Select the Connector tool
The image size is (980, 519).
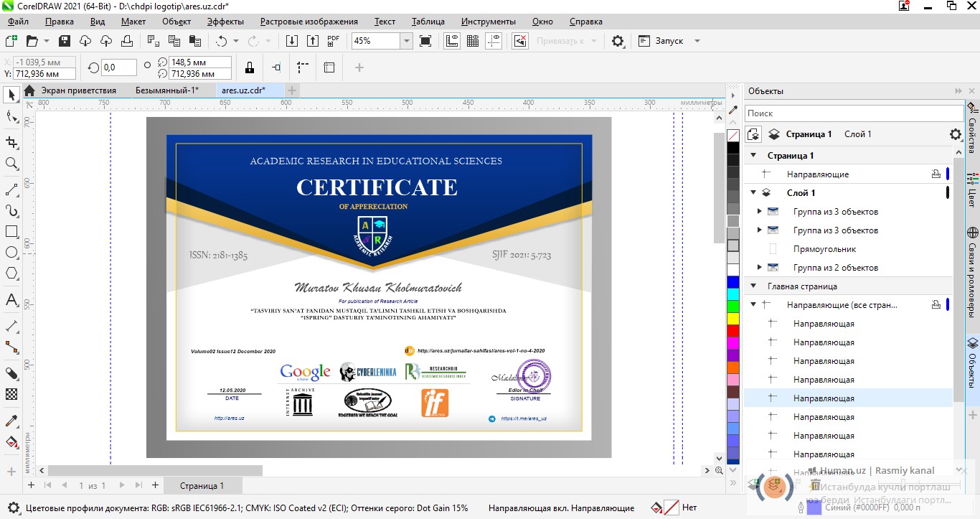pyautogui.click(x=11, y=347)
